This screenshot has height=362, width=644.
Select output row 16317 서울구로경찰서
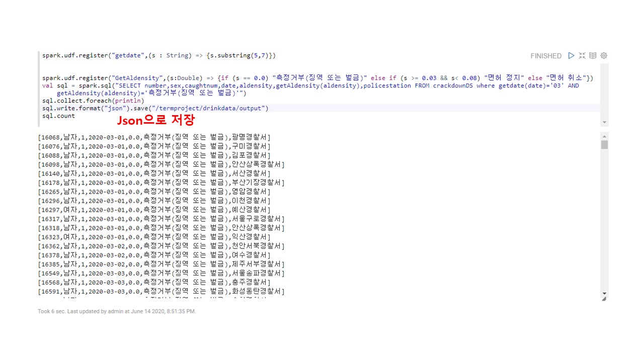click(x=161, y=219)
